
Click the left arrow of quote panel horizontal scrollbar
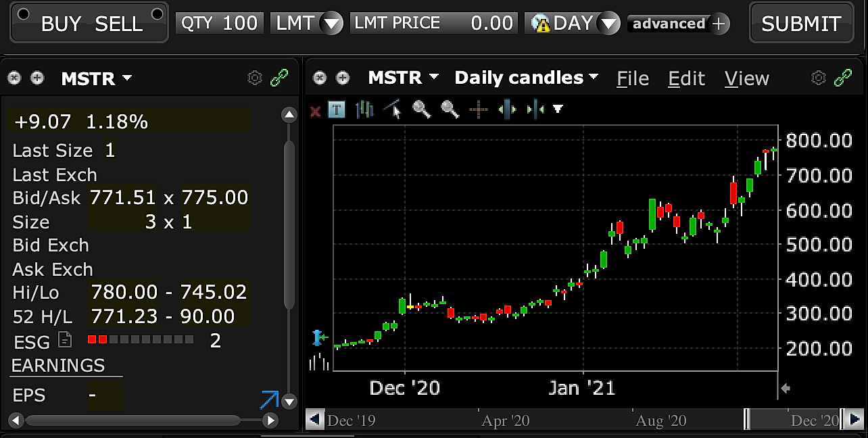(16, 420)
